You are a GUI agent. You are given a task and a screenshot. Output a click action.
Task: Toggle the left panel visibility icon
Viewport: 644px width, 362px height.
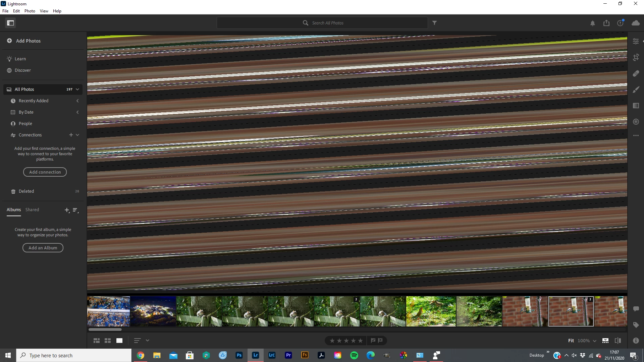pyautogui.click(x=10, y=23)
